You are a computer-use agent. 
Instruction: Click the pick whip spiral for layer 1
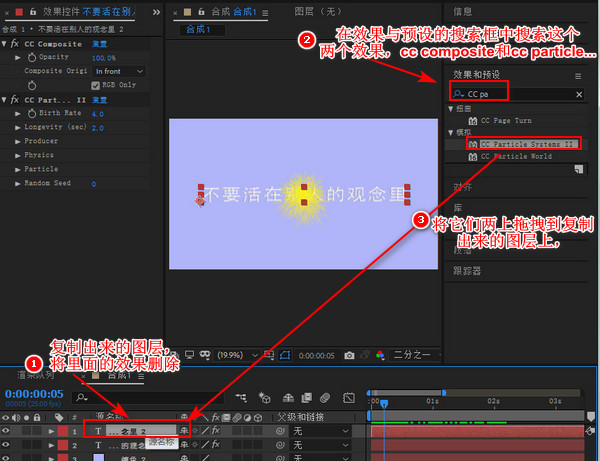[x=280, y=431]
